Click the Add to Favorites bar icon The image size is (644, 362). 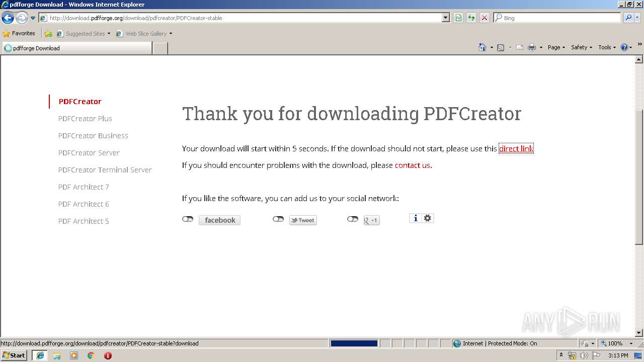(48, 34)
